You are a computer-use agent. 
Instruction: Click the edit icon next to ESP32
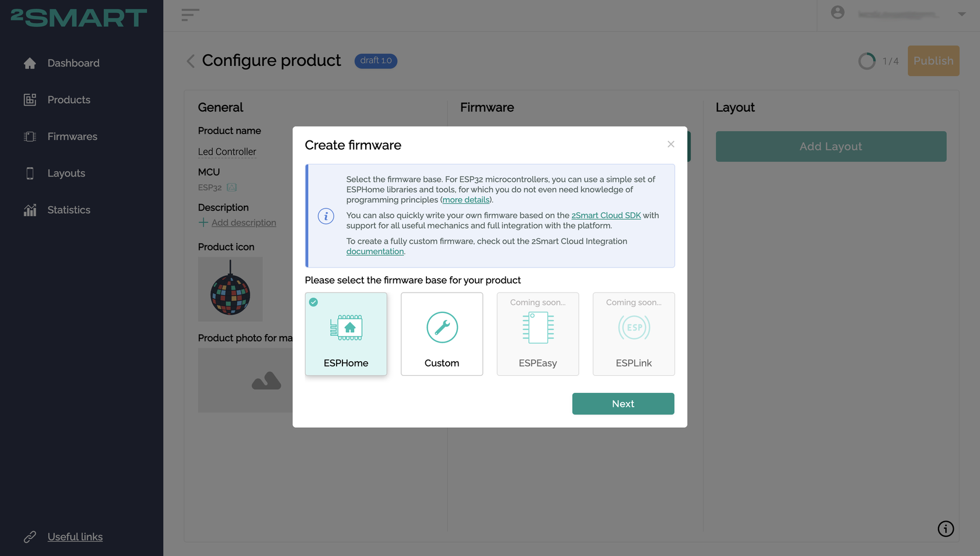click(232, 188)
